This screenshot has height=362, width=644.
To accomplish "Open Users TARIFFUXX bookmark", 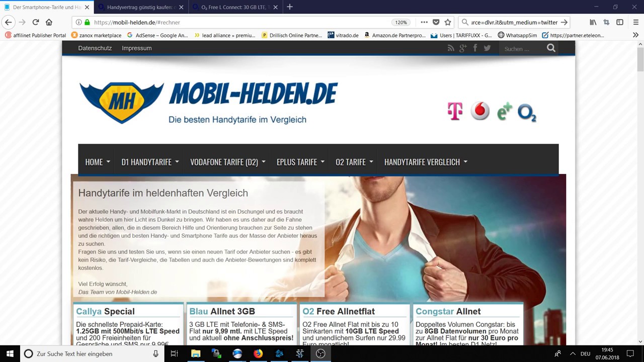I will tap(461, 35).
